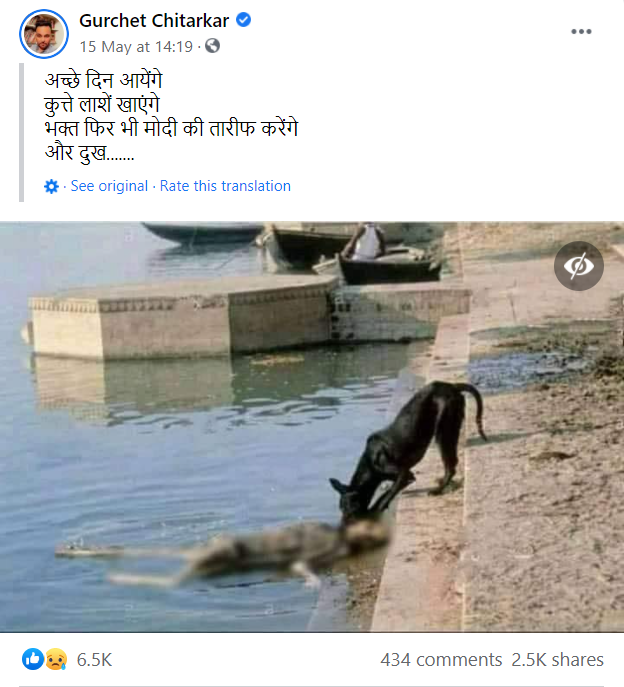Expand the 434 comments
The width and height of the screenshot is (624, 687).
[x=441, y=660]
